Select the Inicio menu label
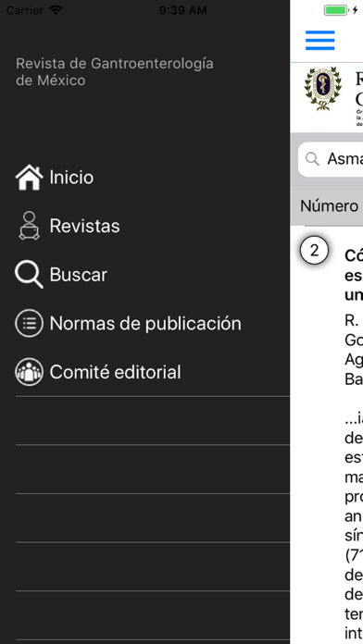 tap(71, 178)
